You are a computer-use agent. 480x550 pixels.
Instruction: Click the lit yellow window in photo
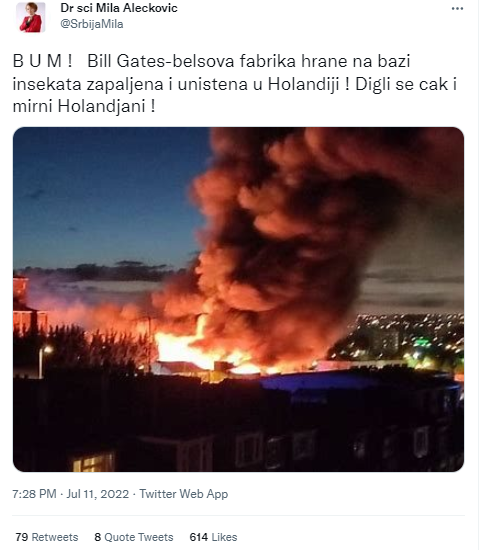[x=93, y=463]
